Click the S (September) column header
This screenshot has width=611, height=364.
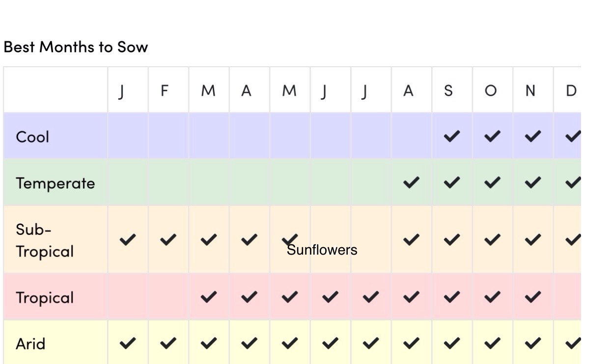tap(448, 91)
